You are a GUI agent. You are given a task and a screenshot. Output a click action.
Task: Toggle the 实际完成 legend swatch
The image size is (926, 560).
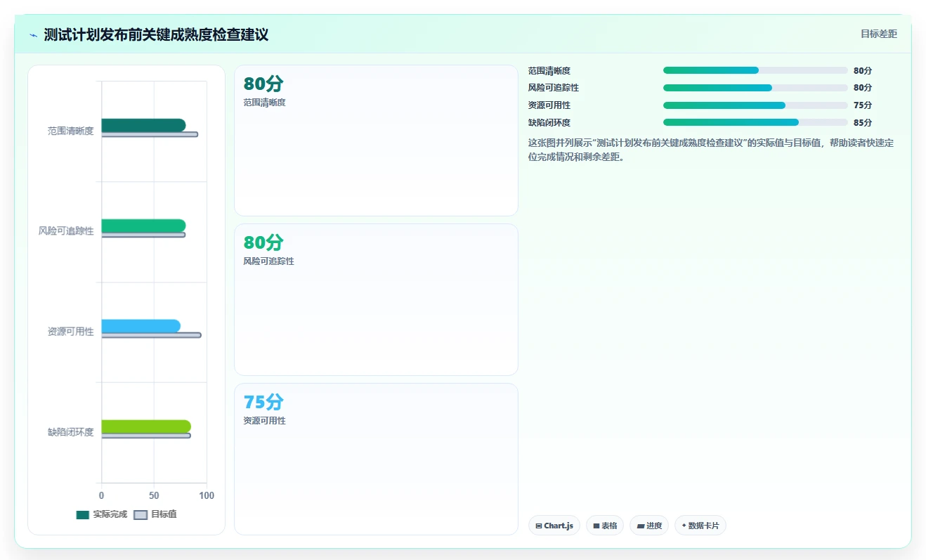point(83,515)
